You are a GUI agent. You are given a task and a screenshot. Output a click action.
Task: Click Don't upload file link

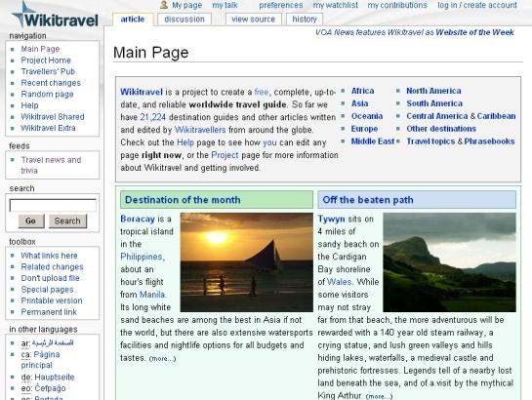pos(50,278)
